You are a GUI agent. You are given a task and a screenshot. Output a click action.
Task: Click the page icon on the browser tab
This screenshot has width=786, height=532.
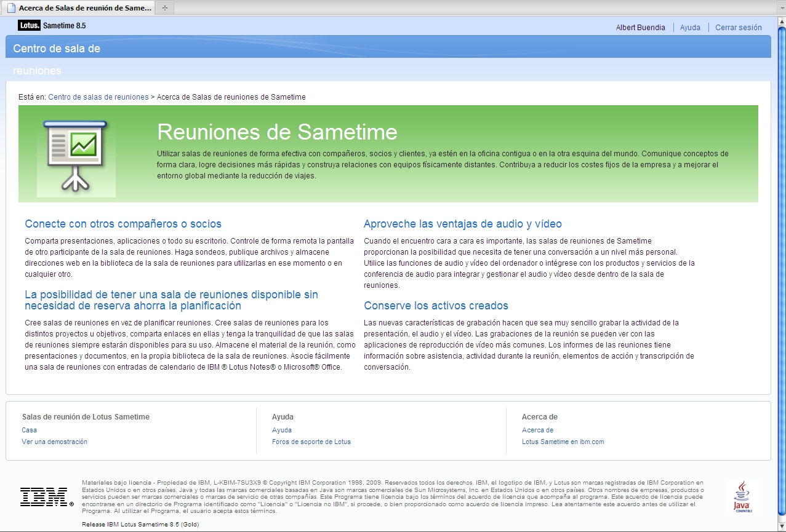[11, 8]
